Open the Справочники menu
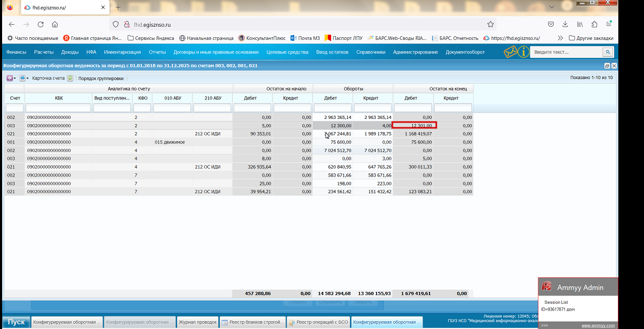This screenshot has width=644, height=329. pyautogui.click(x=371, y=52)
